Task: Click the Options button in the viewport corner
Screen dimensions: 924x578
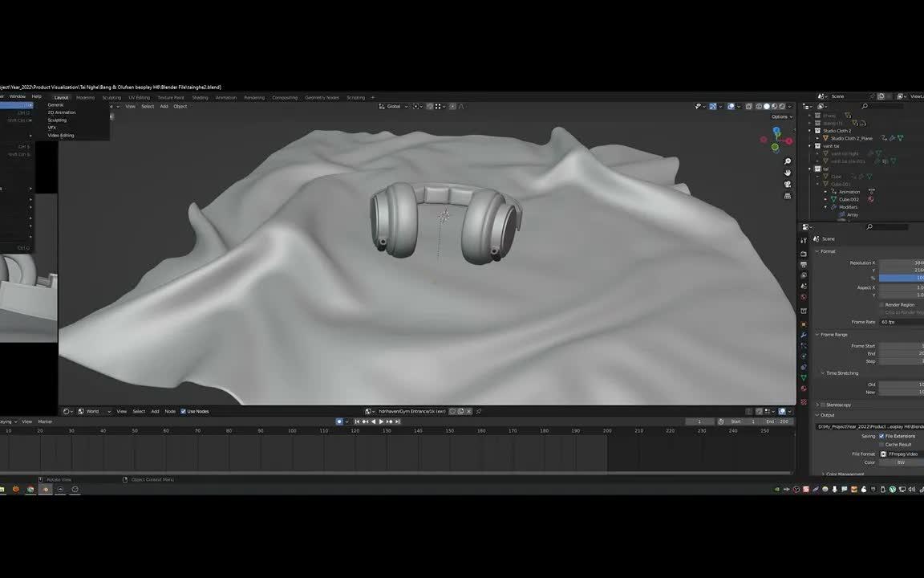Action: [779, 116]
